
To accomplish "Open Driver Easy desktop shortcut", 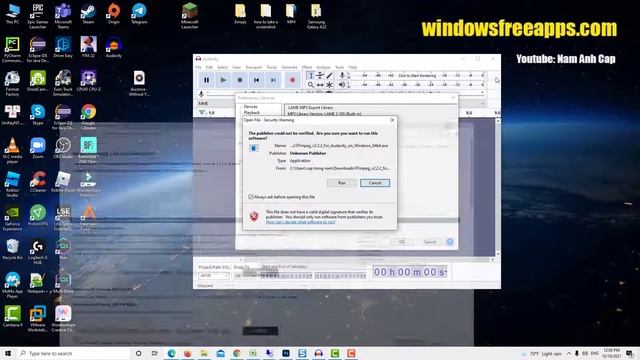I will [63, 47].
